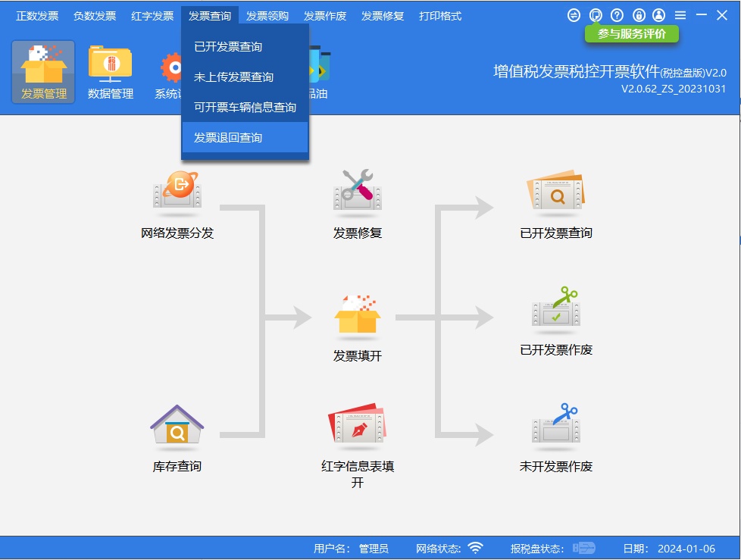This screenshot has height=560, width=741.
Task: Open the 打印格式 menu
Action: click(442, 14)
